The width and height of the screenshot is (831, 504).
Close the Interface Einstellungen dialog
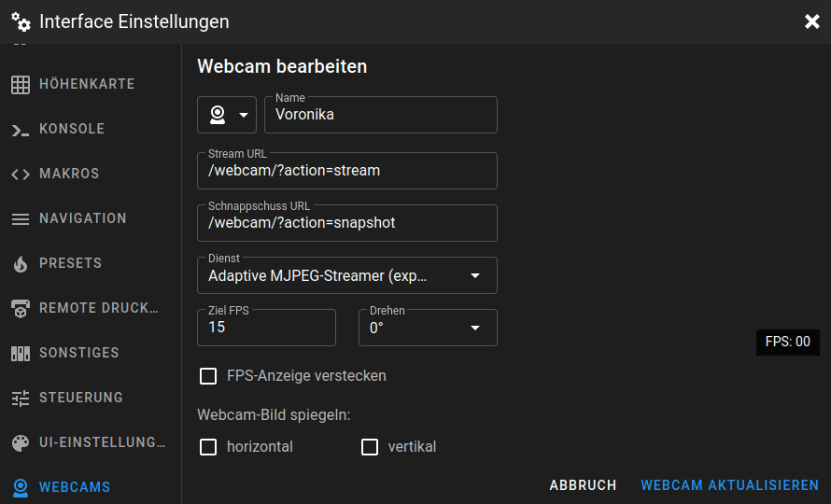811,21
